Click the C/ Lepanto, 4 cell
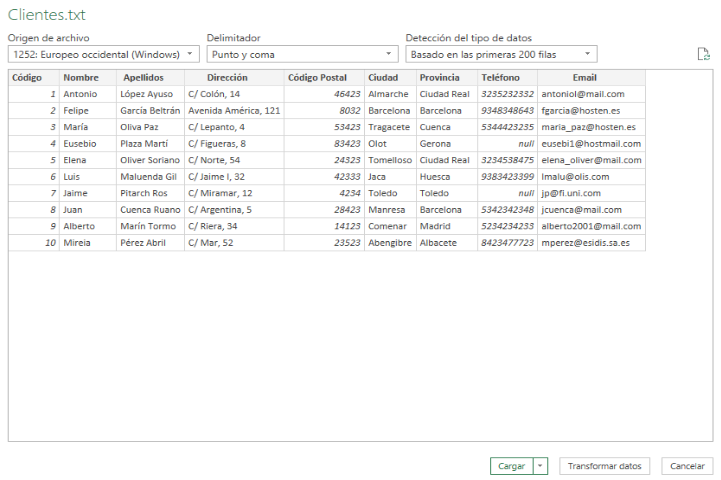The height and width of the screenshot is (480, 721). coord(234,127)
